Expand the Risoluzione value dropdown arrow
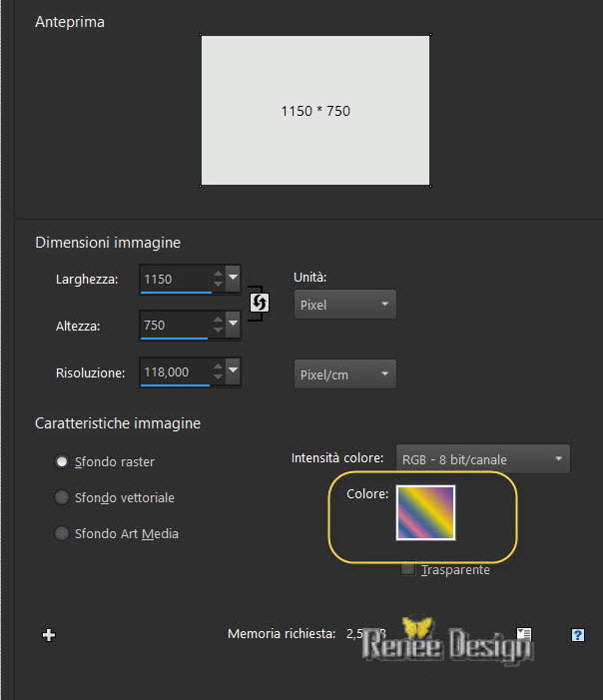Viewport: 603px width, 700px height. coord(233,370)
